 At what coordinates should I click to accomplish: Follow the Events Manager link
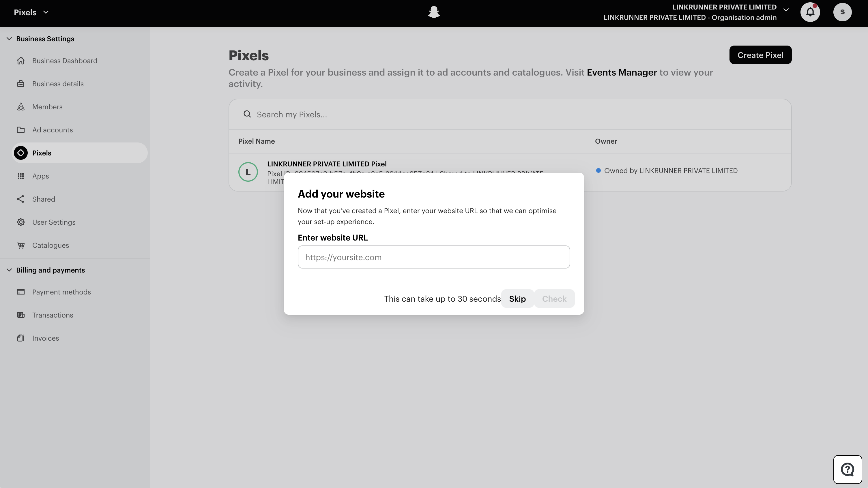pyautogui.click(x=622, y=72)
